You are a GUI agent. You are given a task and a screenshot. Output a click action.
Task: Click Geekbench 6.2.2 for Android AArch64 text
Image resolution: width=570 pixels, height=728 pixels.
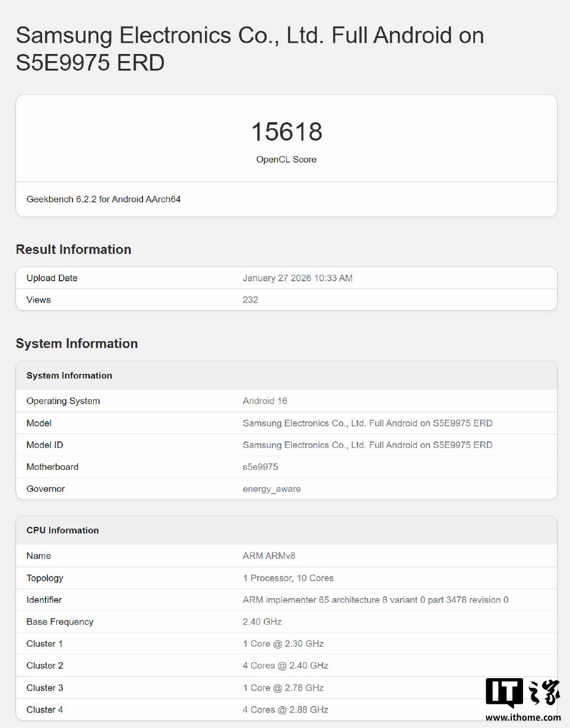click(x=103, y=199)
